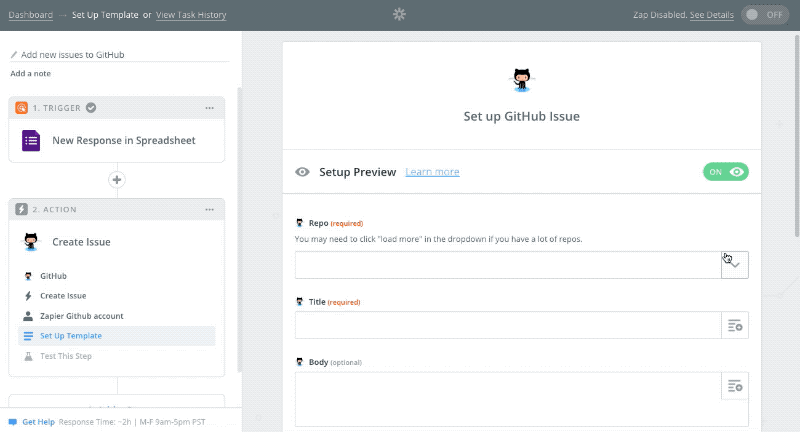
Task: Toggle the Setup Preview ON switch
Action: (x=726, y=172)
